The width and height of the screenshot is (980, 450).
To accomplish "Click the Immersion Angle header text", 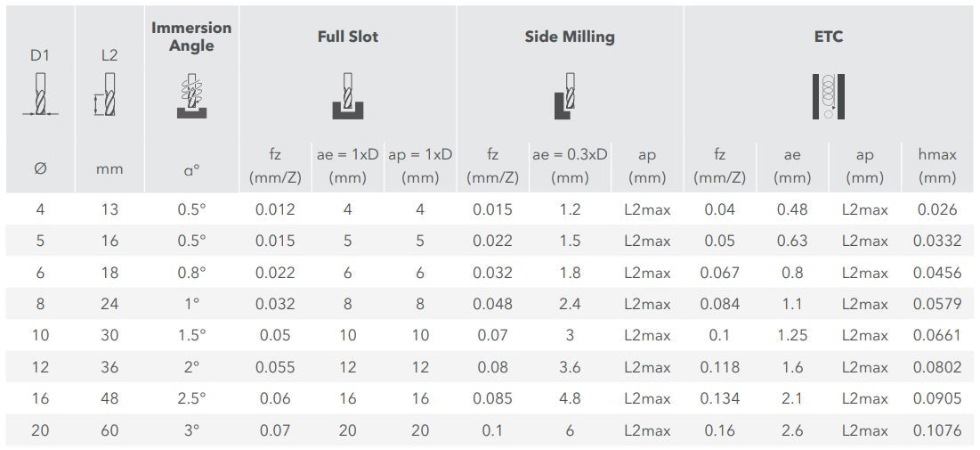I will (191, 37).
